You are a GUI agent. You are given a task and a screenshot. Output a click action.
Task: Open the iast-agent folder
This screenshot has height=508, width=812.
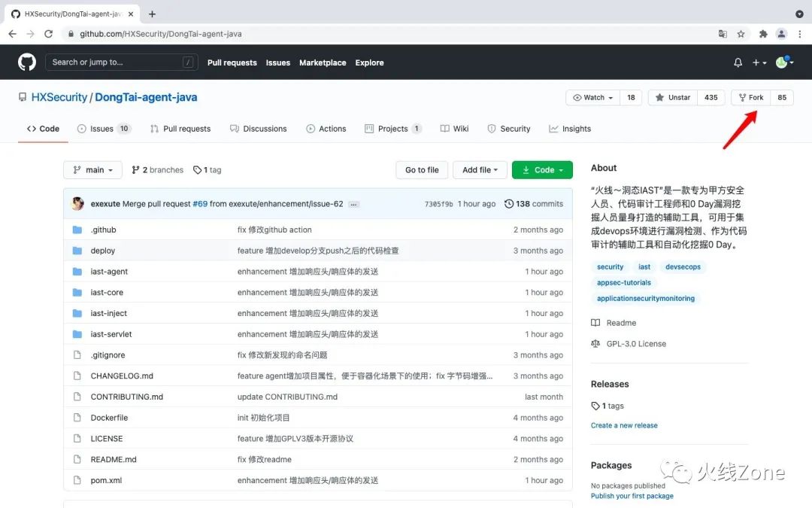pos(109,271)
